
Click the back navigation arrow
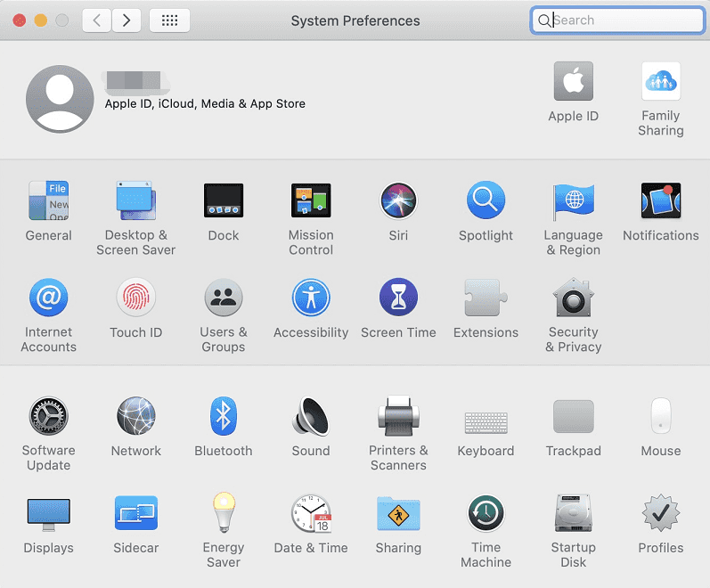point(97,20)
